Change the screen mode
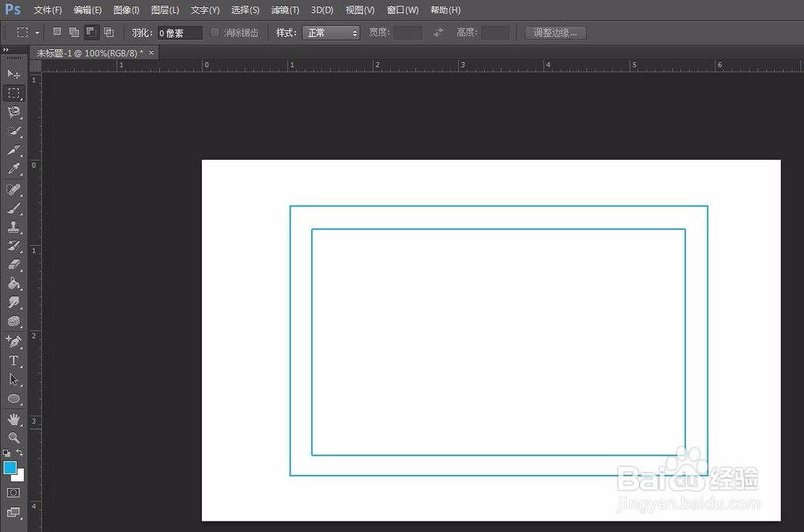 click(14, 513)
